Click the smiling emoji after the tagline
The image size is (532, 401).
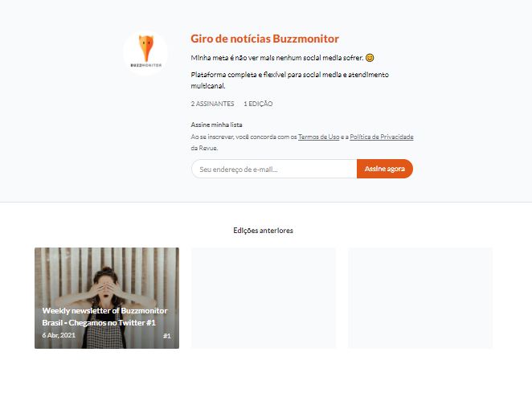coord(370,58)
